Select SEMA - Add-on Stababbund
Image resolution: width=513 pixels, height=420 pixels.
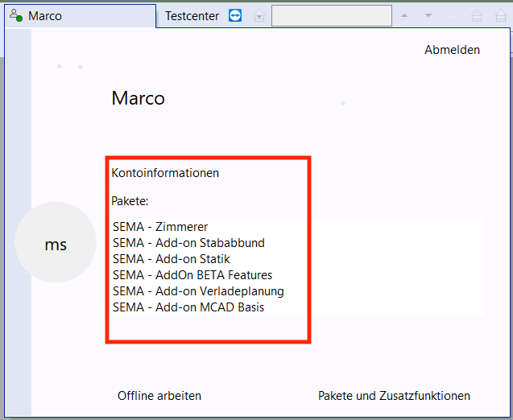pos(188,242)
